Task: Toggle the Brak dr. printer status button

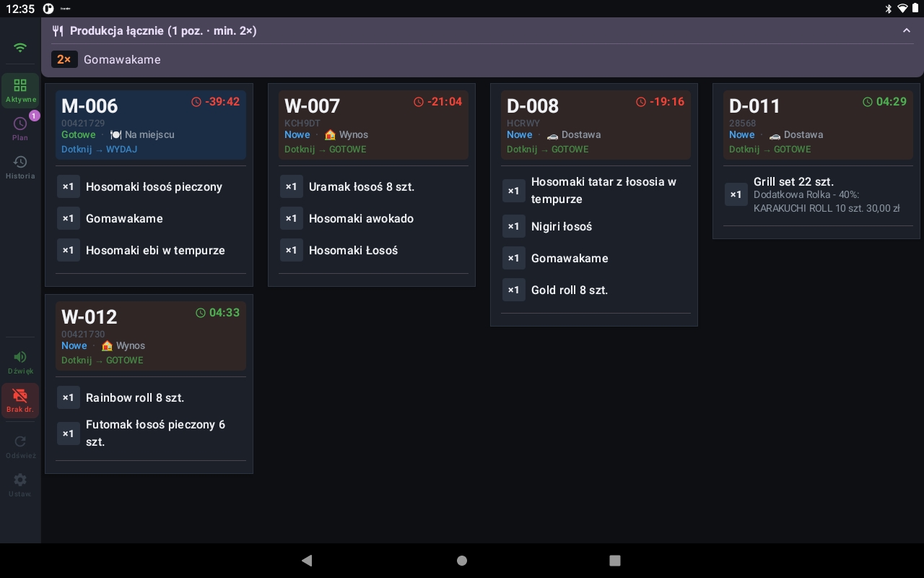Action: (x=20, y=400)
